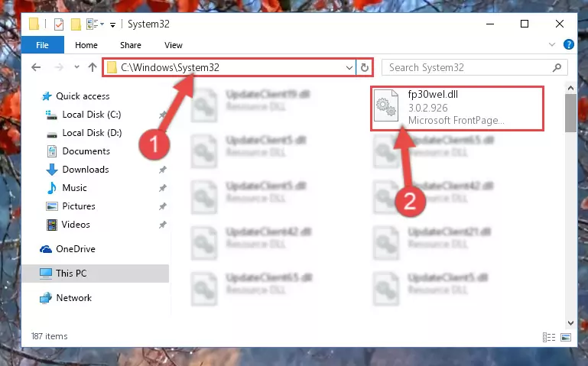588x366 pixels.
Task: Open the Help question mark icon
Action: click(x=568, y=44)
